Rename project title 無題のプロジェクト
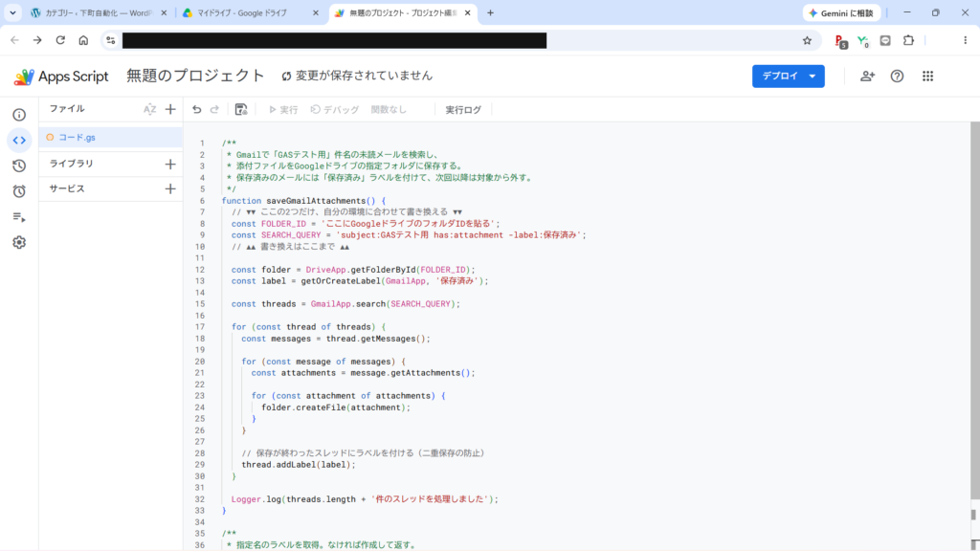Image resolution: width=980 pixels, height=551 pixels. (195, 76)
